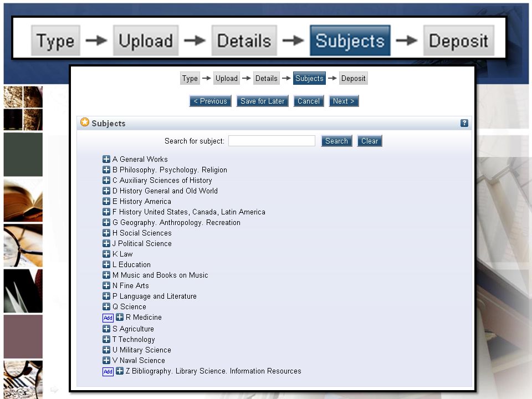532x399 pixels.
Task: Go to the small Type step tab
Action: pos(190,78)
